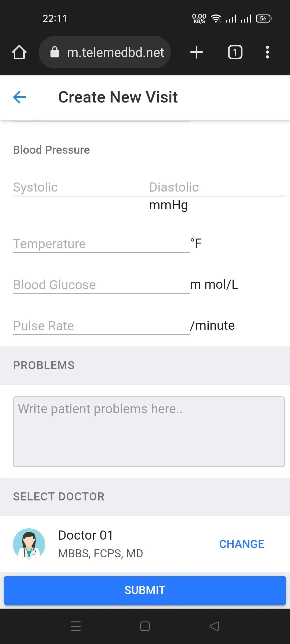The width and height of the screenshot is (290, 644).
Task: Click CHANGE to pick another doctor
Action: click(x=242, y=544)
